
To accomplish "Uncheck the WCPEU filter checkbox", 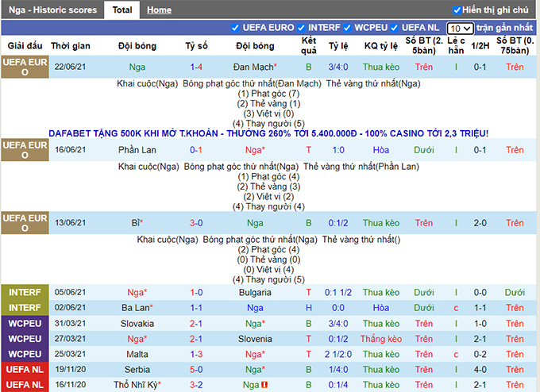I will (x=347, y=28).
